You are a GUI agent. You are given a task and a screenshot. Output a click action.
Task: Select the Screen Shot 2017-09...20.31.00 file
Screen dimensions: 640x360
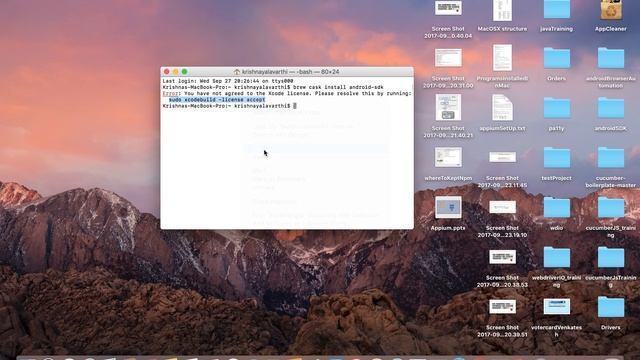pyautogui.click(x=448, y=58)
